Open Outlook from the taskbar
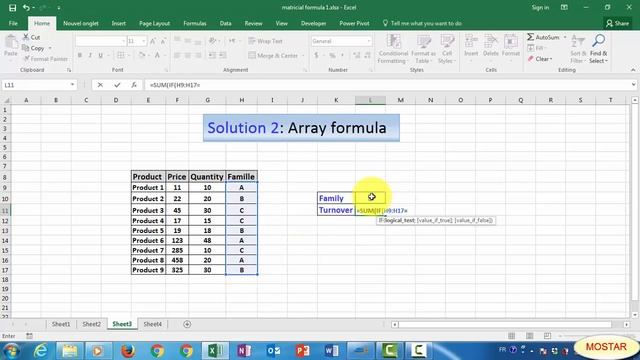Image resolution: width=640 pixels, height=360 pixels. pos(273,350)
